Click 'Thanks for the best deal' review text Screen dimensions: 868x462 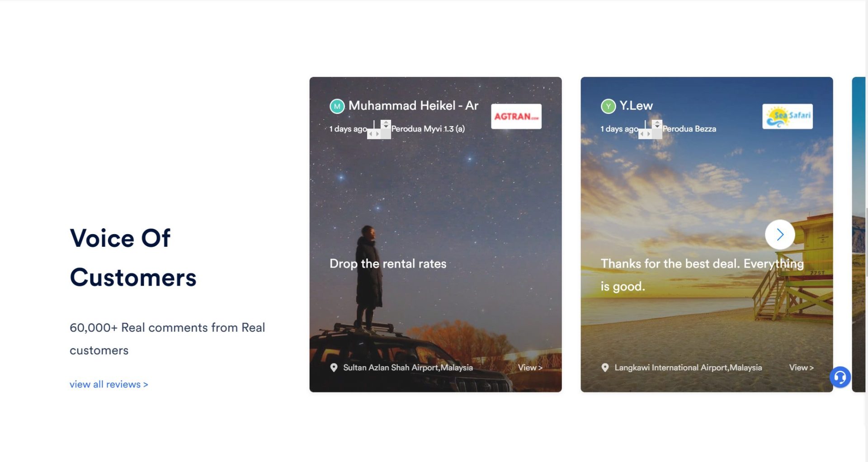click(x=702, y=275)
